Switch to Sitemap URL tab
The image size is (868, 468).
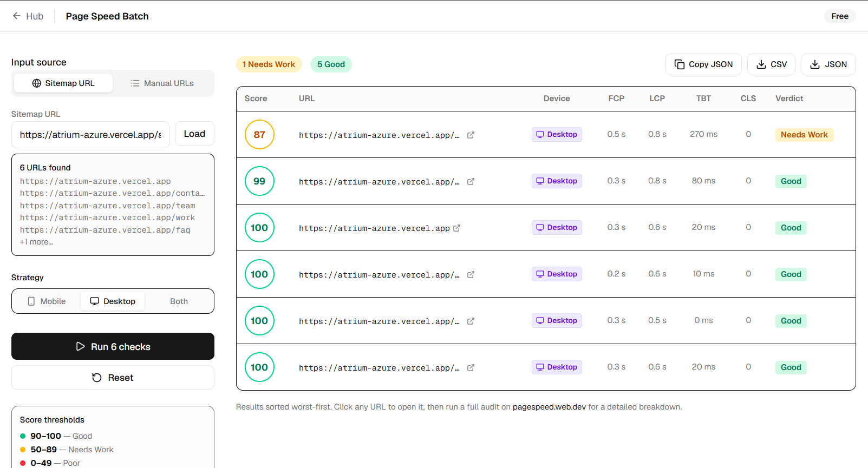click(63, 83)
